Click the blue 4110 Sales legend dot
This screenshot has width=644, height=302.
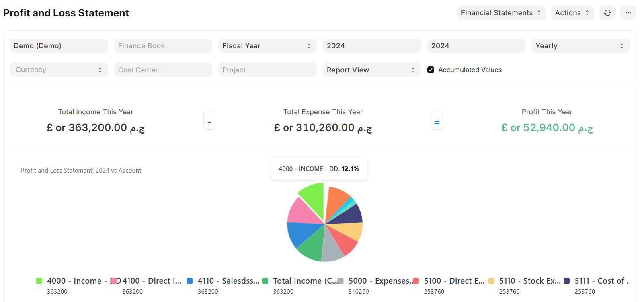(190, 281)
